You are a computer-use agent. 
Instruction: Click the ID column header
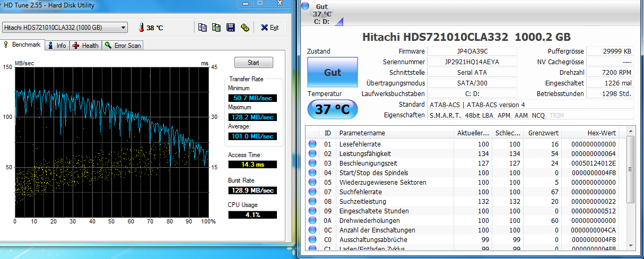tap(328, 133)
